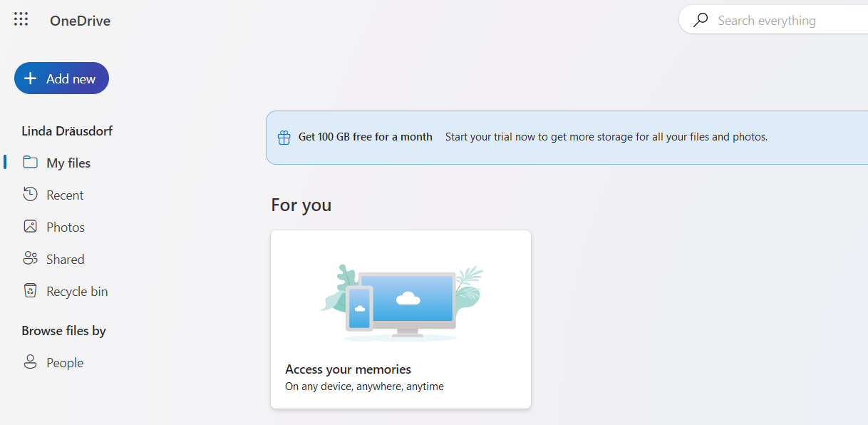Open Recycle bin in sidebar

[78, 291]
